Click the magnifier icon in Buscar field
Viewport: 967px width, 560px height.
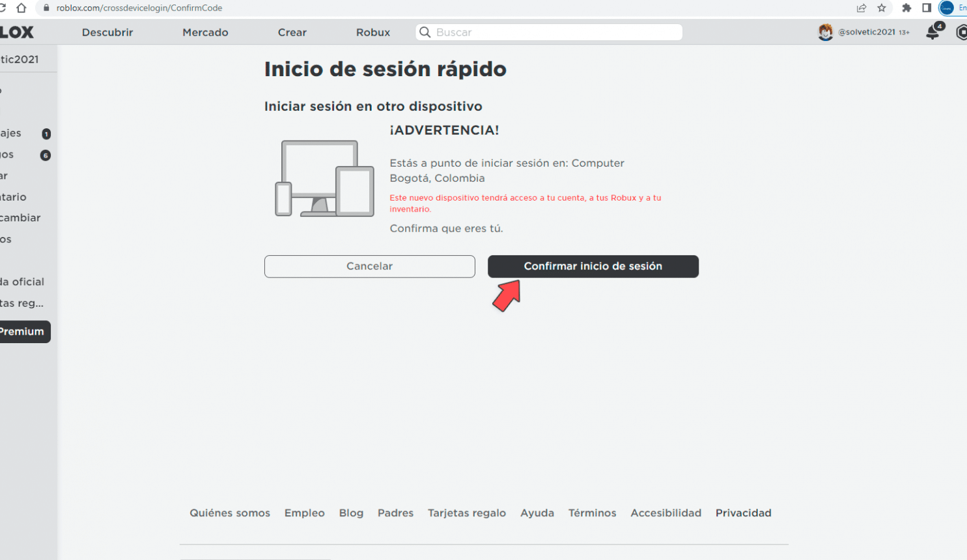425,32
